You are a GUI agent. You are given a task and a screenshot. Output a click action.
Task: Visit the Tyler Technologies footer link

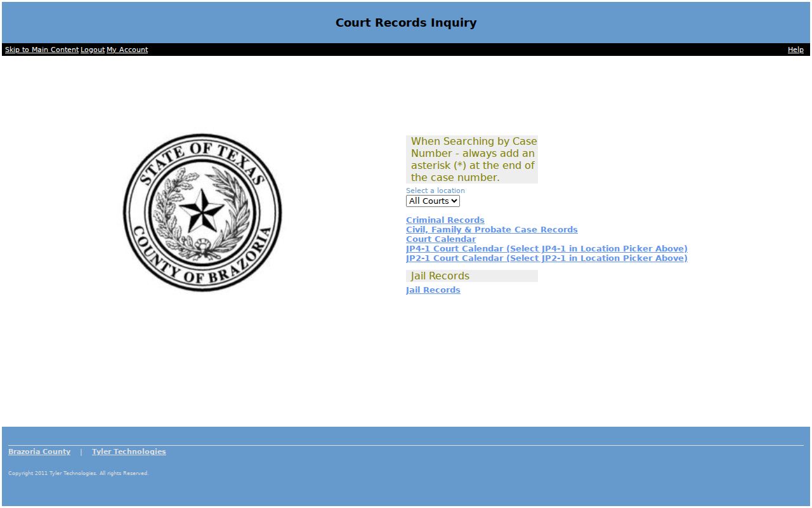pyautogui.click(x=129, y=451)
